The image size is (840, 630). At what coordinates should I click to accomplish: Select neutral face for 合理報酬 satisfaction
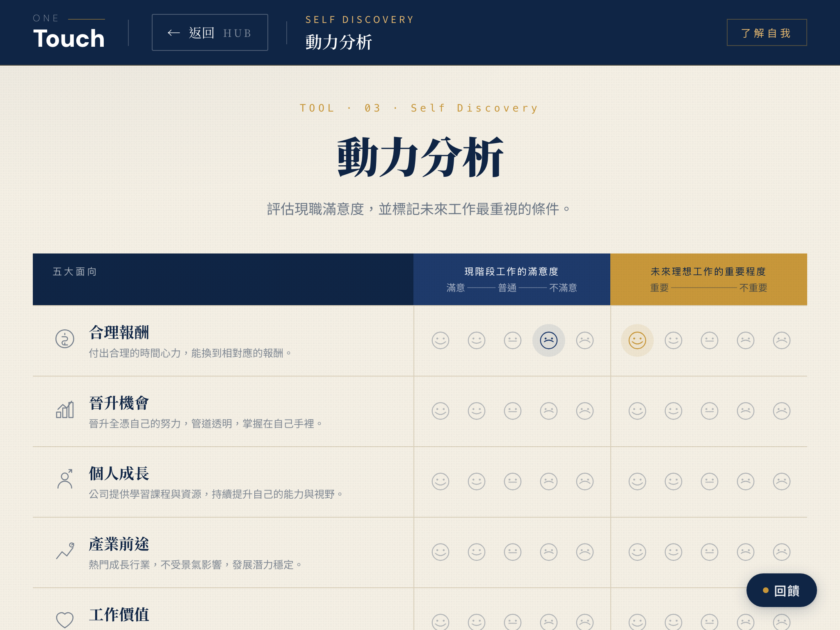click(x=513, y=340)
